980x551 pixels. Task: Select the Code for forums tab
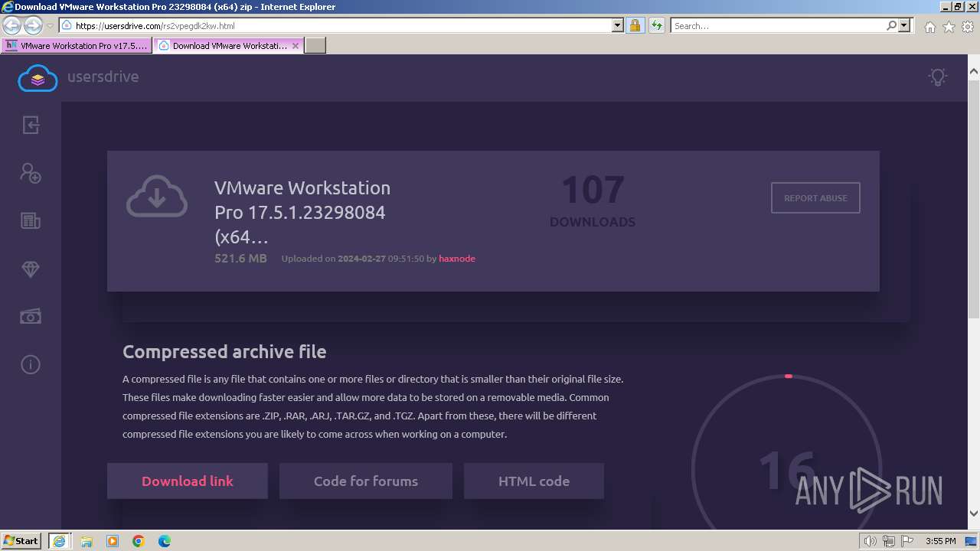pyautogui.click(x=366, y=481)
